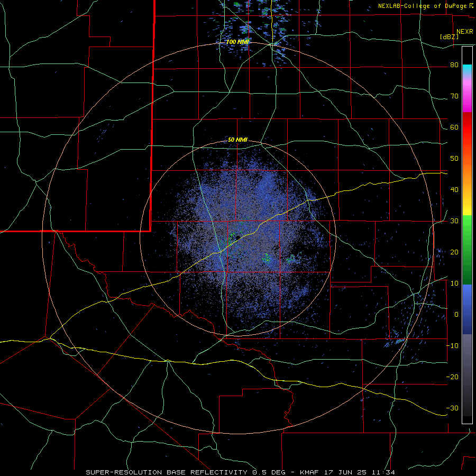The image size is (476, 476).
Task: Click the SUPER-RESOLUTION BASE REFLECTIVITY product name
Action: (x=167, y=472)
